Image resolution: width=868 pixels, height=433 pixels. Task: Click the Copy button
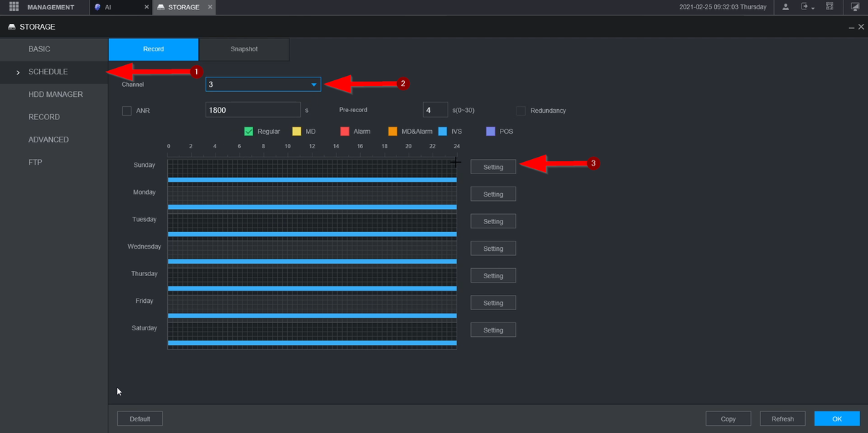click(728, 419)
